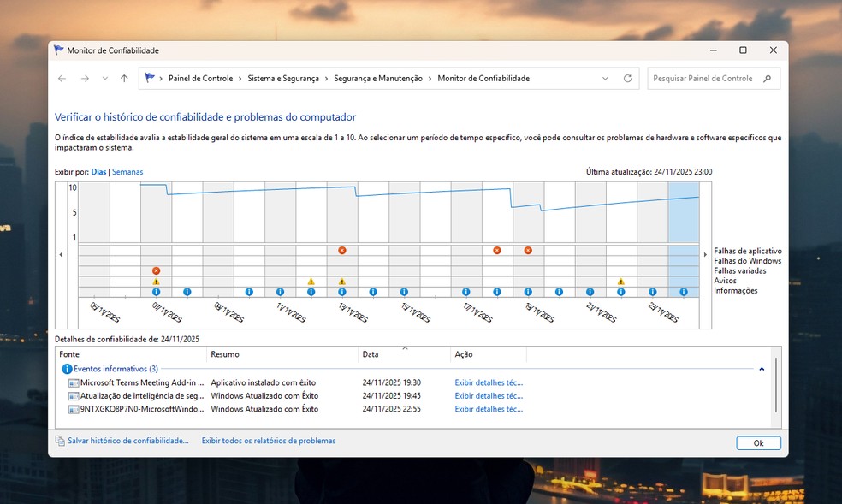
Task: Open the miscellaneous failure icon on 07/11/2025
Action: [156, 270]
